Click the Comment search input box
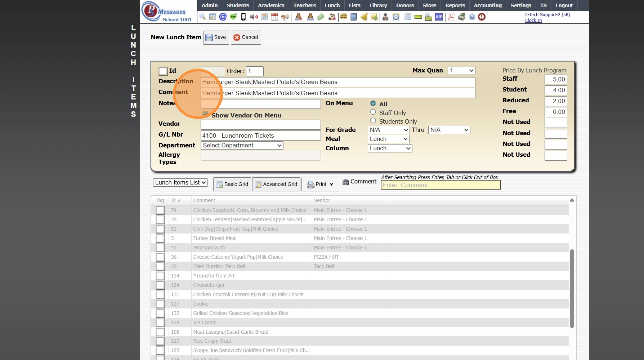Viewport: 644px width, 360px height. pos(441,185)
